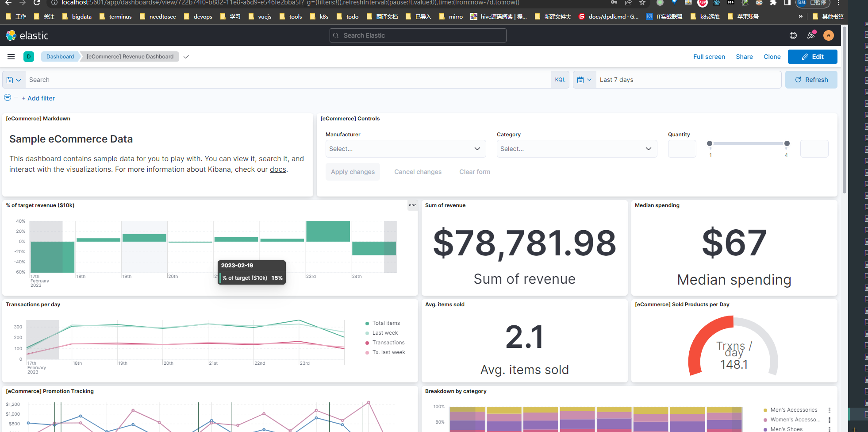Viewport: 868px width, 432px height.
Task: Click Clear form button
Action: (x=475, y=172)
